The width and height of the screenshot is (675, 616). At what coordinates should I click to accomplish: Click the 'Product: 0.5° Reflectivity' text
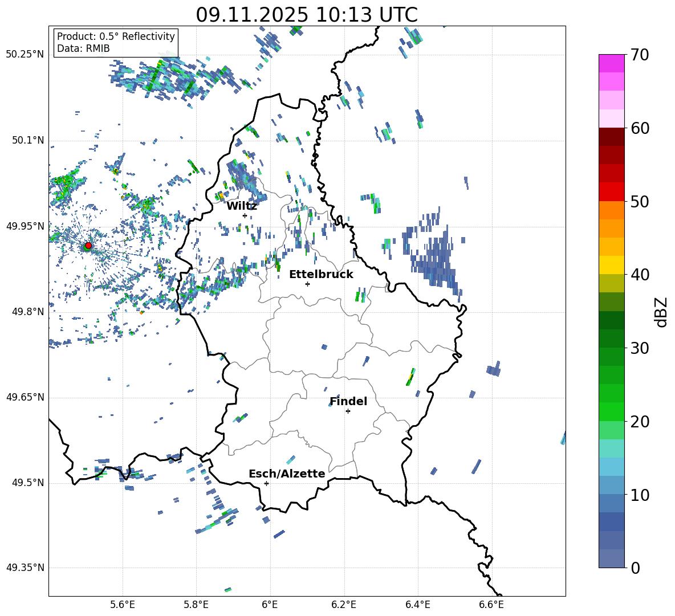(x=116, y=36)
